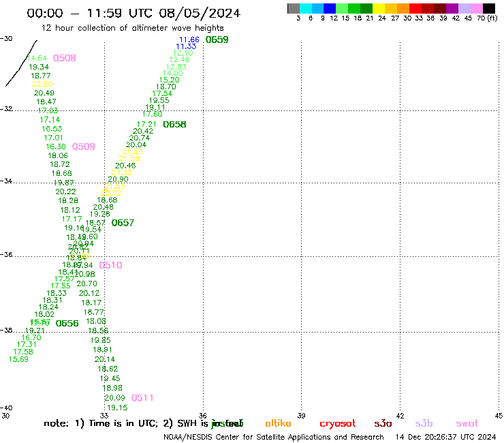The image size is (504, 443).
Task: Select the 19.15 value on the bottom row
Action: pos(117,408)
